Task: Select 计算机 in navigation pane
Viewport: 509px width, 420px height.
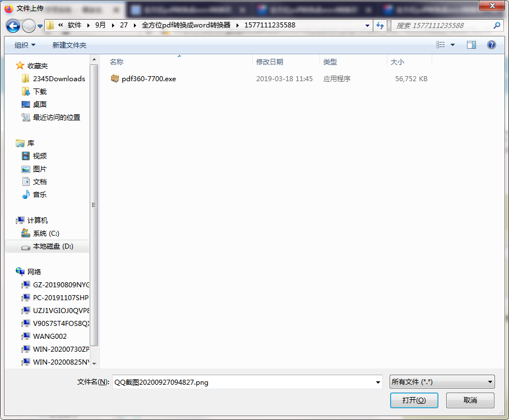Action: pyautogui.click(x=38, y=220)
